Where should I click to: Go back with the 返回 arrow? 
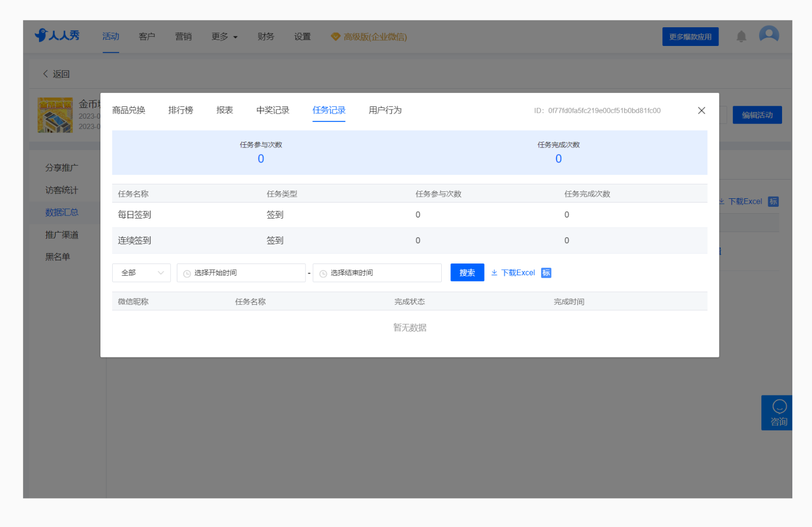(x=56, y=74)
